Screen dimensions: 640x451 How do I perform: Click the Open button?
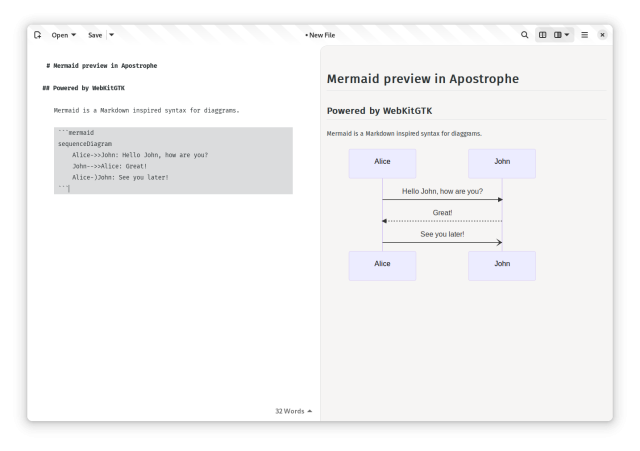64,35
